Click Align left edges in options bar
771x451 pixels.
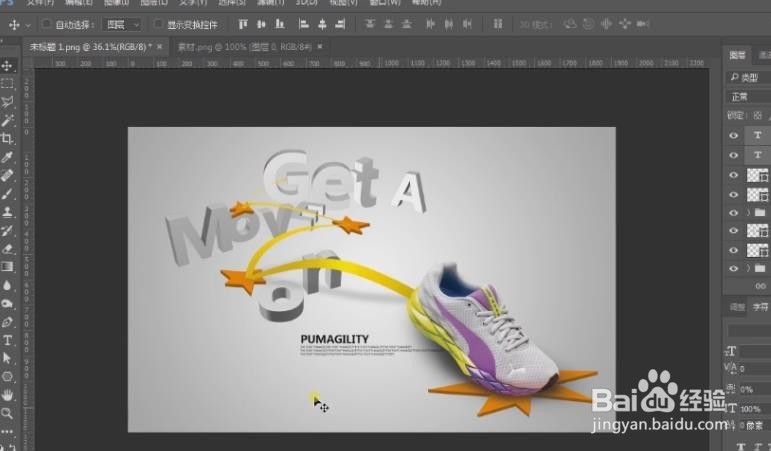304,24
